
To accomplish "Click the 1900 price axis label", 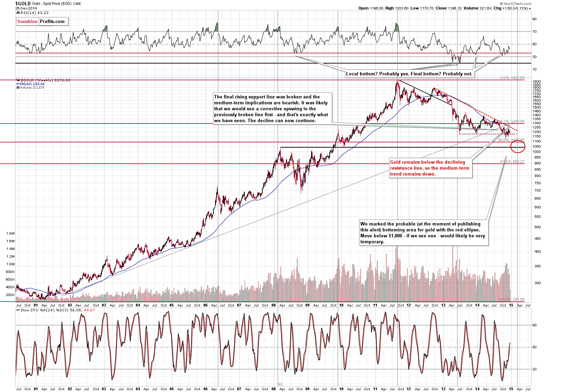I will 537,81.
